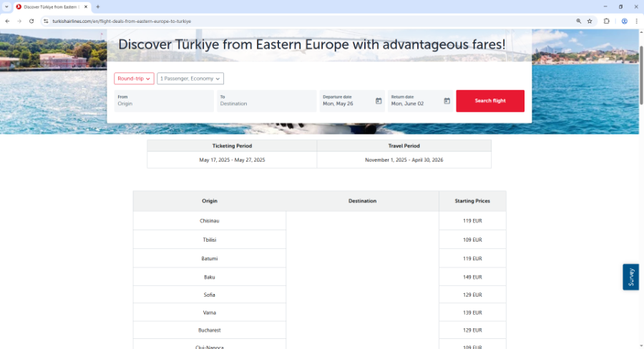Click the May 17, 2025 - May 27, 2025 cell
This screenshot has height=349, width=644.
tap(232, 159)
